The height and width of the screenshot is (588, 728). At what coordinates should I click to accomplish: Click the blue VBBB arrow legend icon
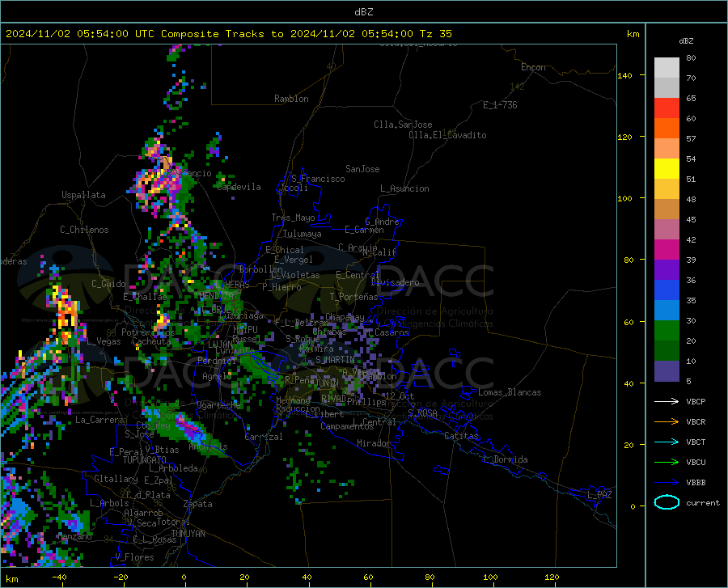(667, 483)
